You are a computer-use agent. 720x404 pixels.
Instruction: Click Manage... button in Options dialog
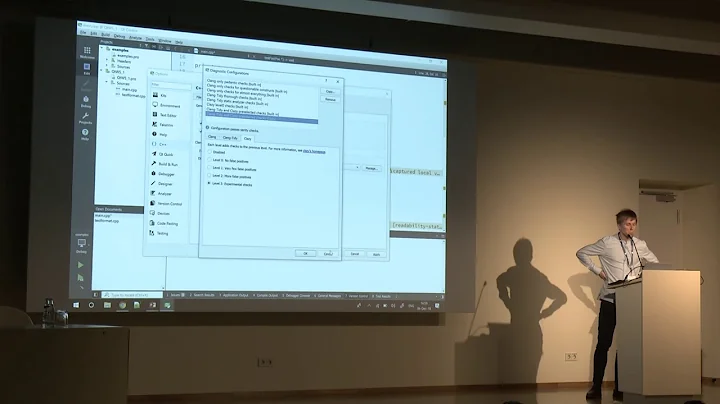(371, 168)
